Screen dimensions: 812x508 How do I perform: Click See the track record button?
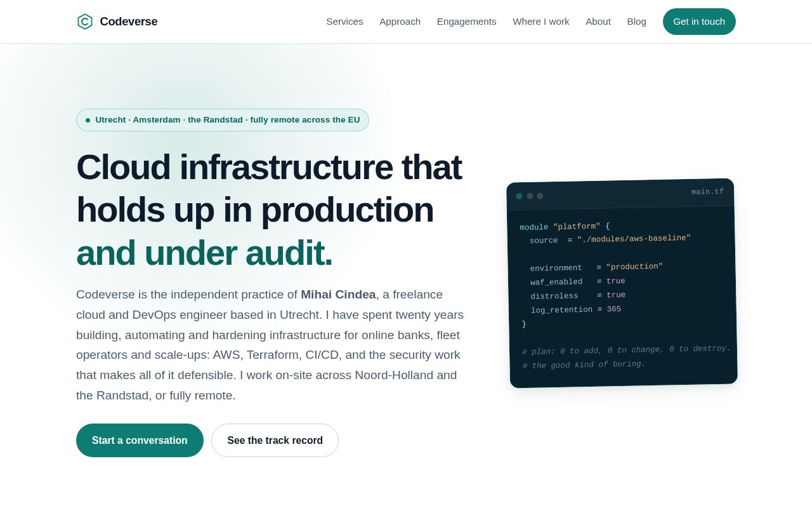[x=275, y=441]
